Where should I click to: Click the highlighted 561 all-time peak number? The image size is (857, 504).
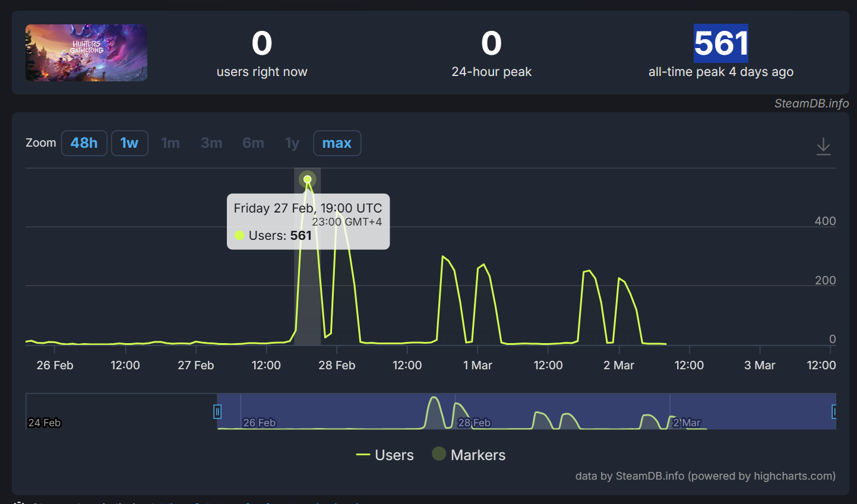click(720, 43)
